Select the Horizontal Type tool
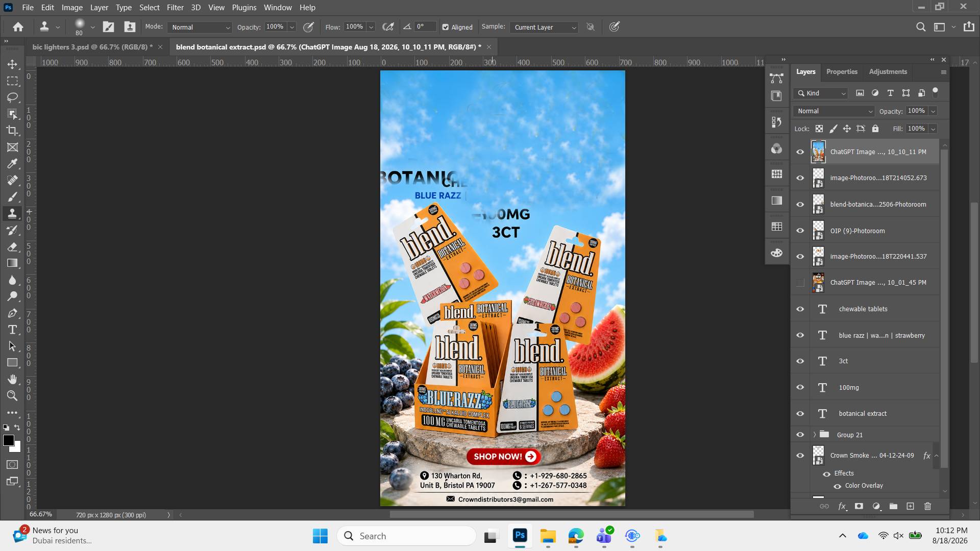This screenshot has width=980, height=551. 12,330
